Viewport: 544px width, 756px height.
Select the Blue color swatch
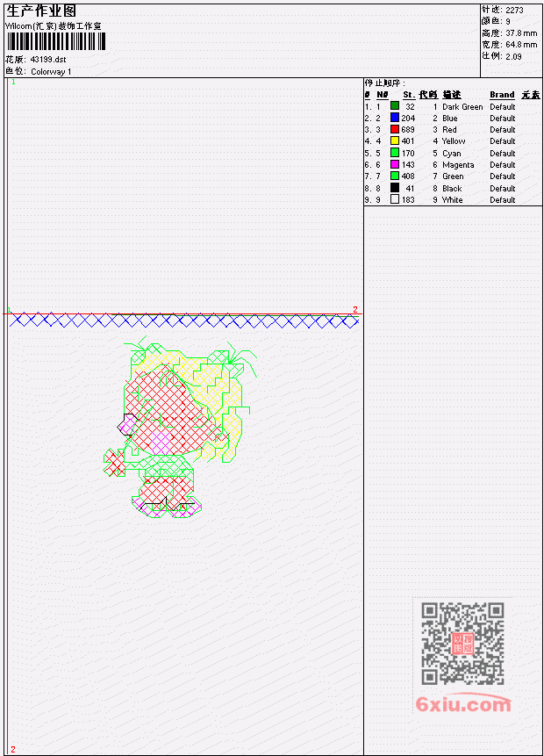pos(395,118)
